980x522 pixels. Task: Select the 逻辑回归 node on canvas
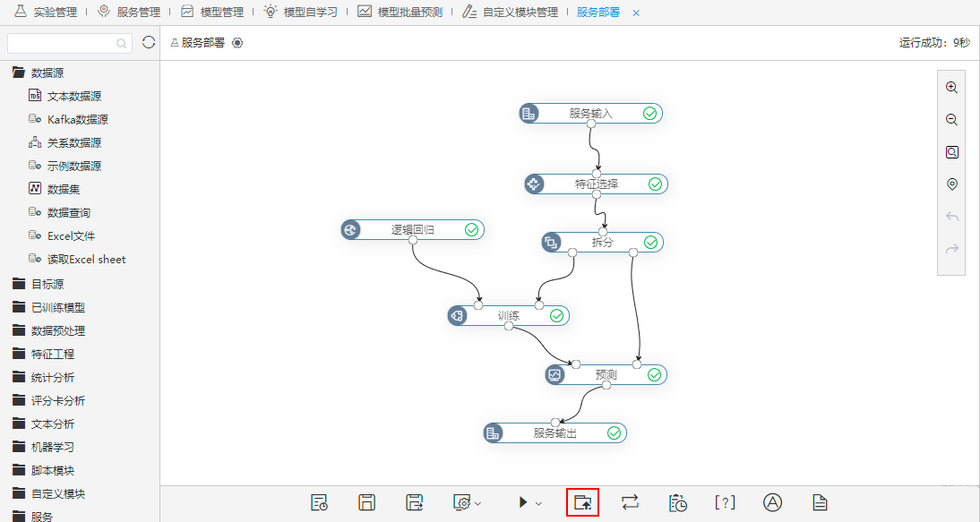(412, 230)
